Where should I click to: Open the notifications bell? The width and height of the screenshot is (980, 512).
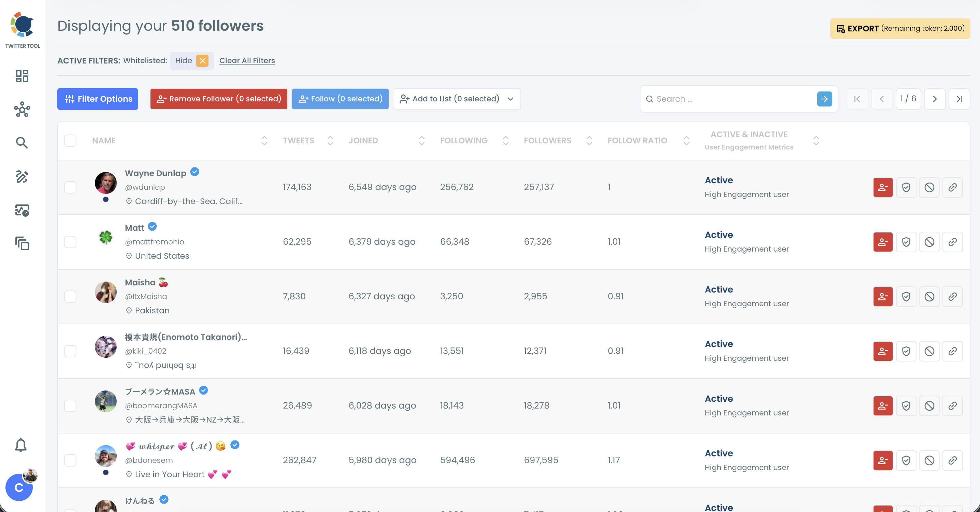21,445
